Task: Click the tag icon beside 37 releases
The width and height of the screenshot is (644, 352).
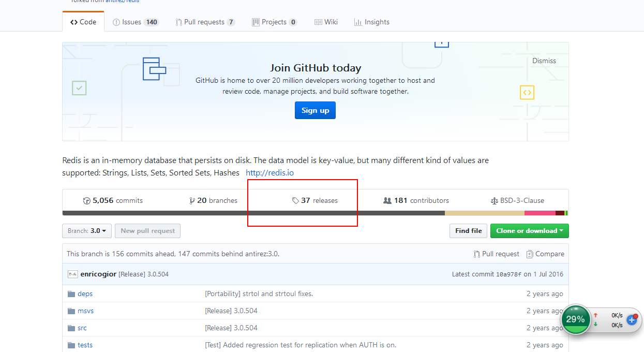Action: point(295,201)
